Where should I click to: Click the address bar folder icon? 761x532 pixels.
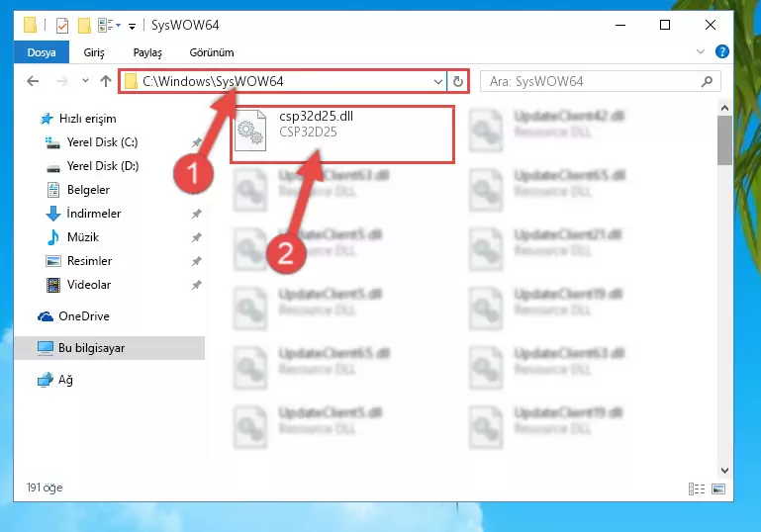131,81
